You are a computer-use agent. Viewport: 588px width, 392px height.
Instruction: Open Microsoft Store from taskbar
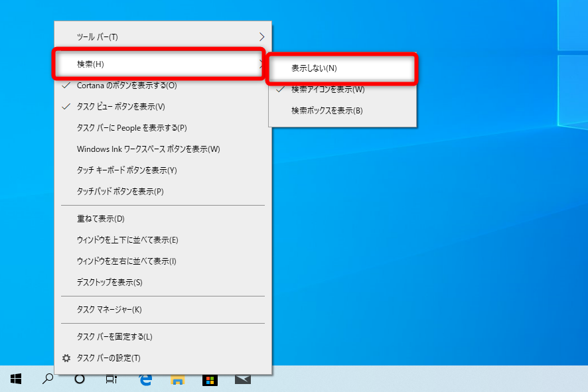[209, 380]
